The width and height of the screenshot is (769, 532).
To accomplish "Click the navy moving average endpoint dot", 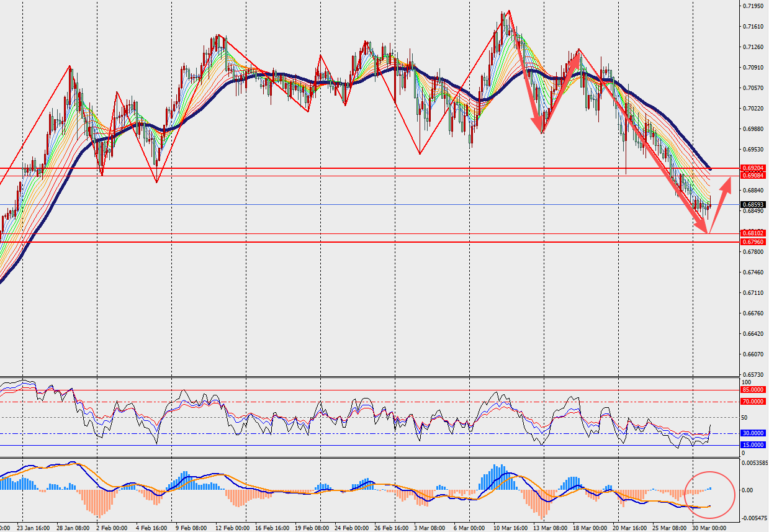I will click(710, 169).
